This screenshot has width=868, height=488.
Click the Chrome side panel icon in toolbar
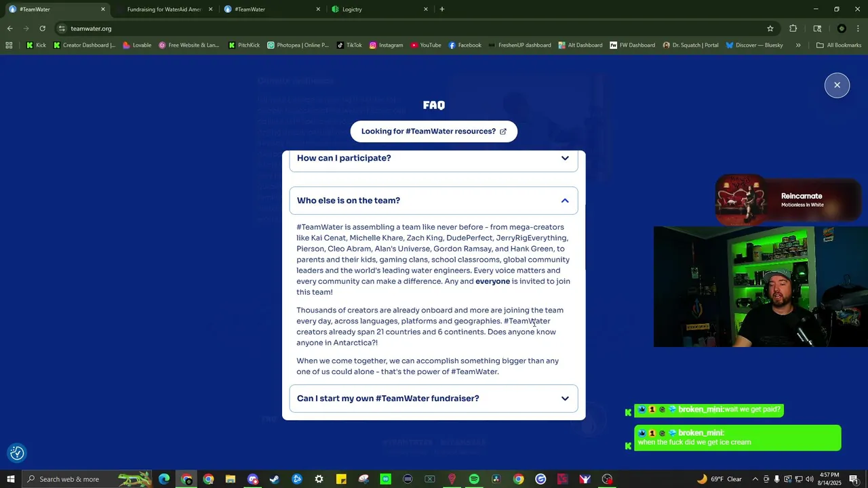point(817,28)
